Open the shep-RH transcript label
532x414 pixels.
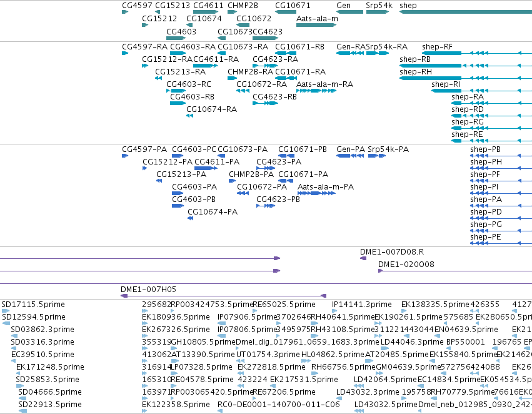(416, 72)
